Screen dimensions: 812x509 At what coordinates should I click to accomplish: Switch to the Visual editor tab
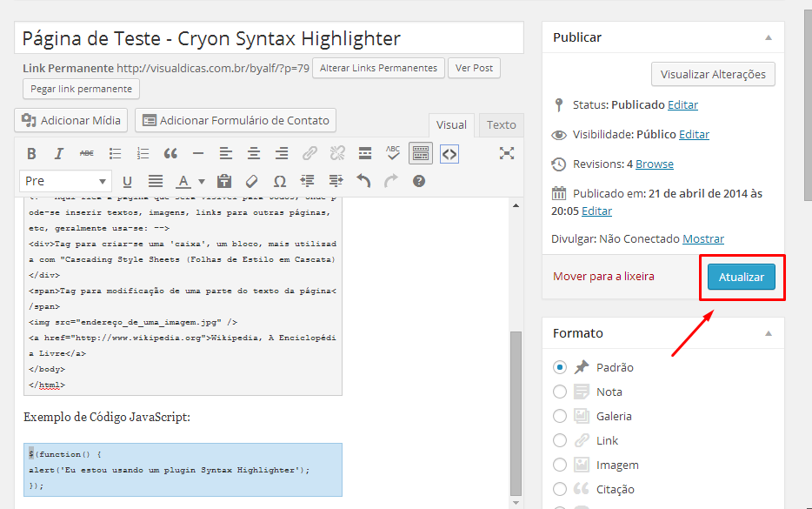451,125
